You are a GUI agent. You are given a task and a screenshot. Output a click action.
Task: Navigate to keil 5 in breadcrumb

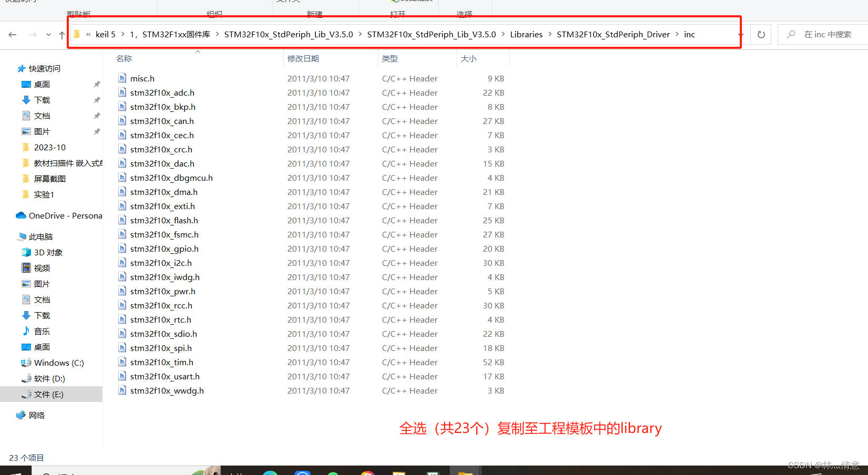tap(105, 35)
